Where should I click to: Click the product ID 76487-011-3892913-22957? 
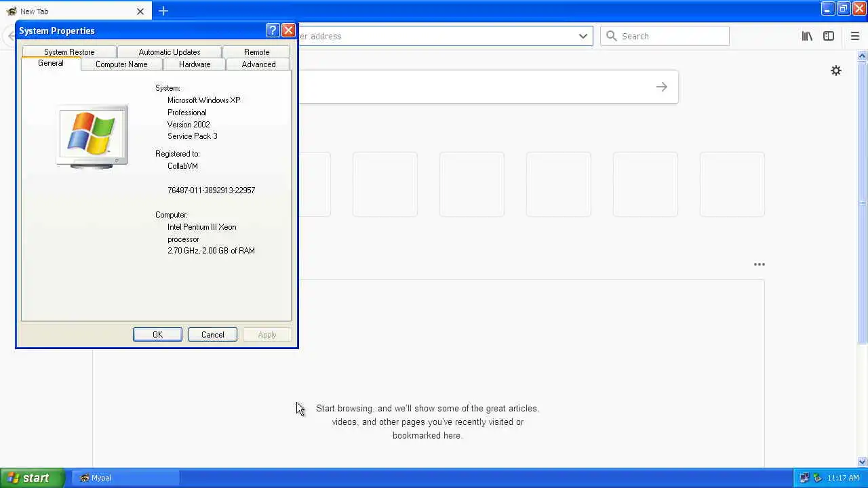pyautogui.click(x=211, y=190)
